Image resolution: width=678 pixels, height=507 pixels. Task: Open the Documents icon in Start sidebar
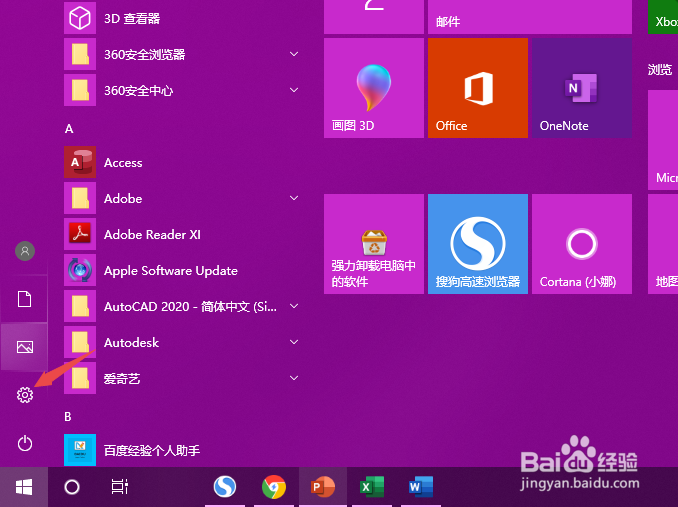tap(25, 299)
